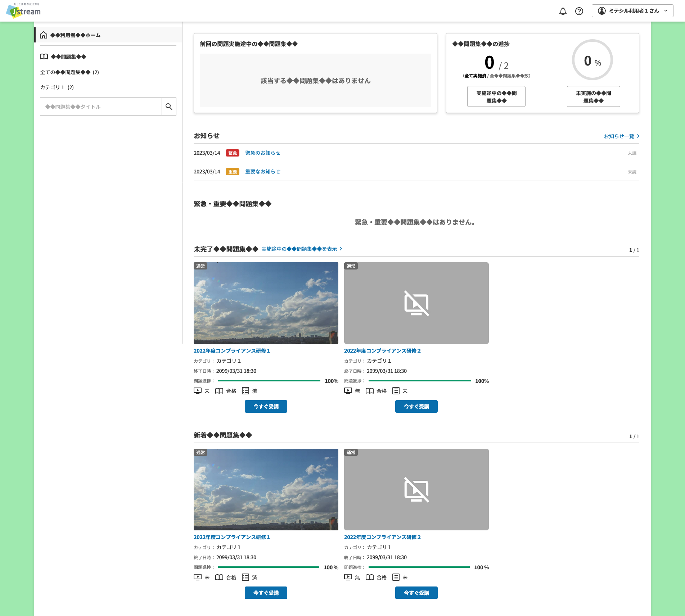The image size is (685, 616).
Task: Click 今すぐ受講 for 未完了 研修２
Action: coord(416,406)
